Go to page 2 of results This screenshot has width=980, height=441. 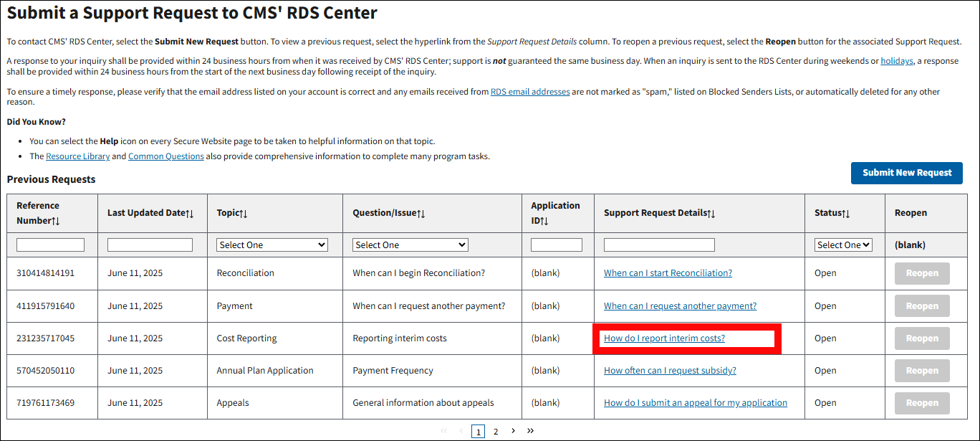click(x=496, y=432)
